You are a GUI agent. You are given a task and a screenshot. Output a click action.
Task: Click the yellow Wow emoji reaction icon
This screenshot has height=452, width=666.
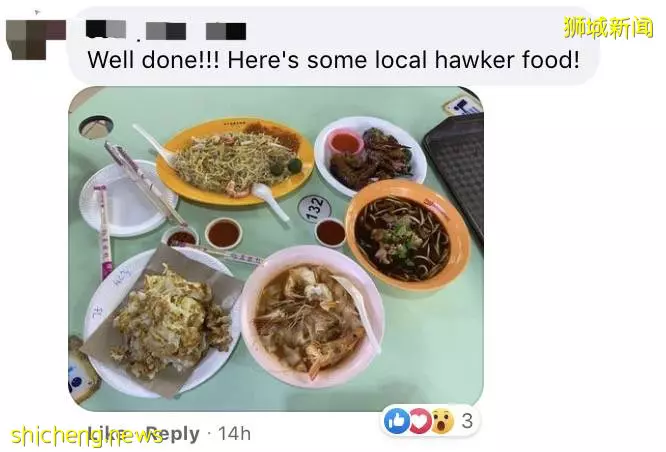click(x=442, y=421)
